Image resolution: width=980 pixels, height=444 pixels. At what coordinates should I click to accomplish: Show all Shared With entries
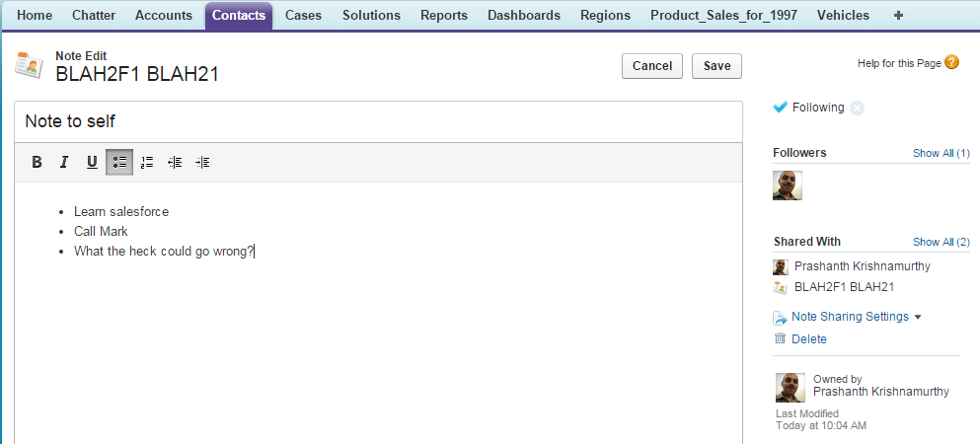coord(942,242)
